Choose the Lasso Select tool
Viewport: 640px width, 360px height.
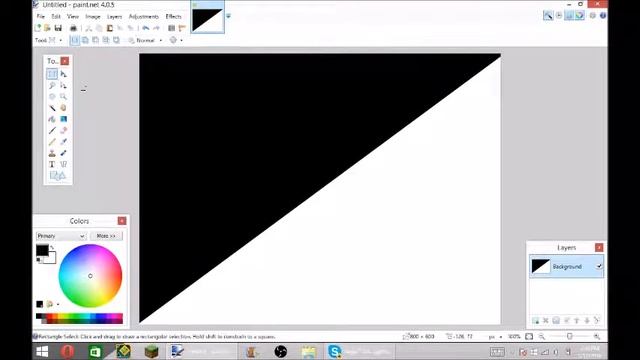[x=52, y=85]
